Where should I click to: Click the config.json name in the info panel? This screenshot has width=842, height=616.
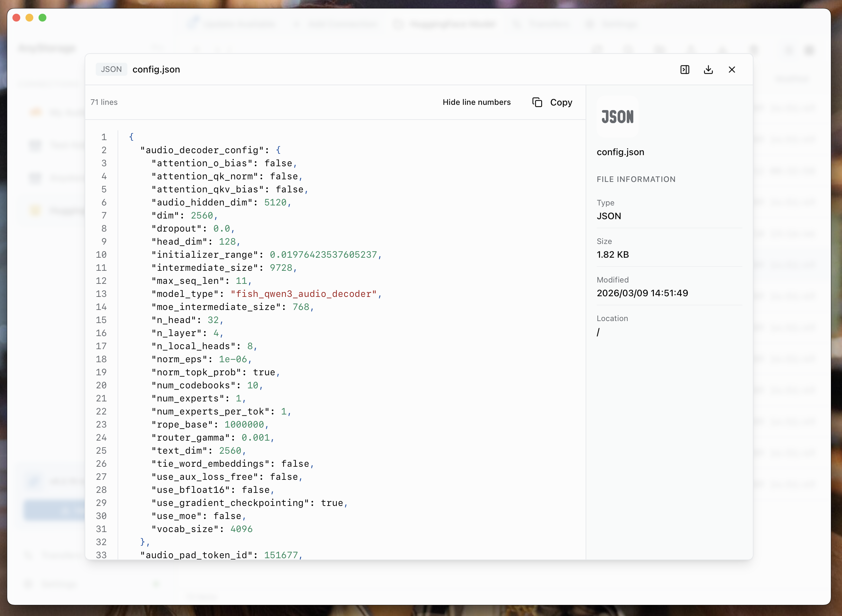tap(620, 152)
